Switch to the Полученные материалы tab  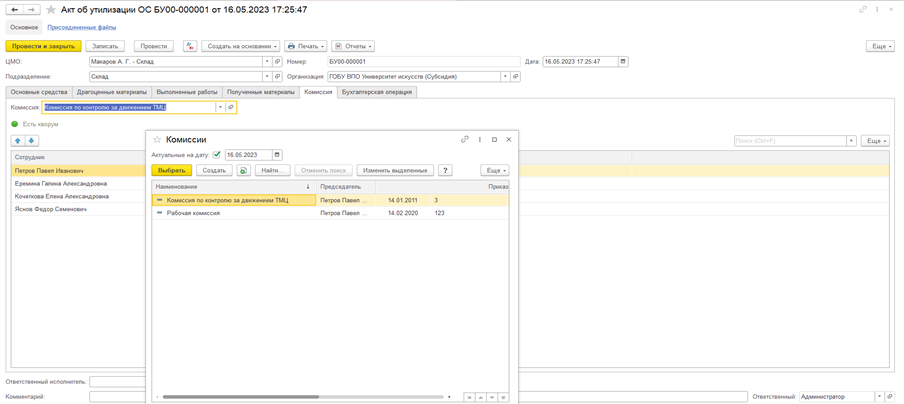point(261,92)
